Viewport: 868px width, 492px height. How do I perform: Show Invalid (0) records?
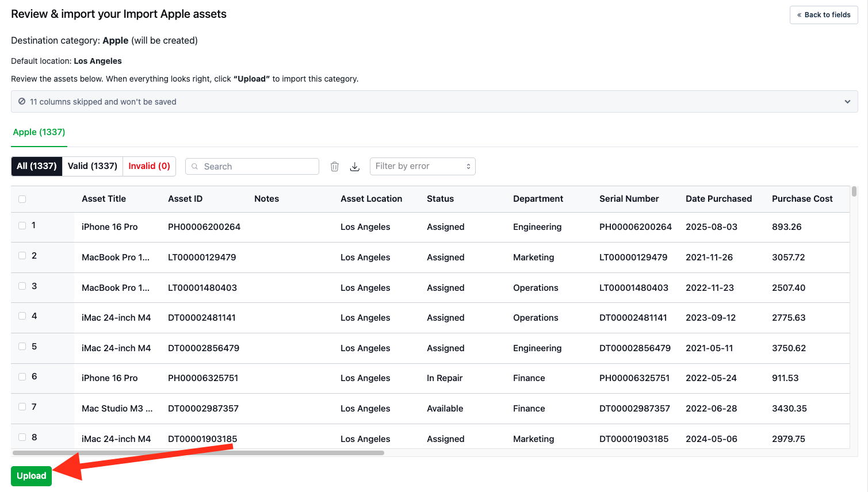coord(149,166)
